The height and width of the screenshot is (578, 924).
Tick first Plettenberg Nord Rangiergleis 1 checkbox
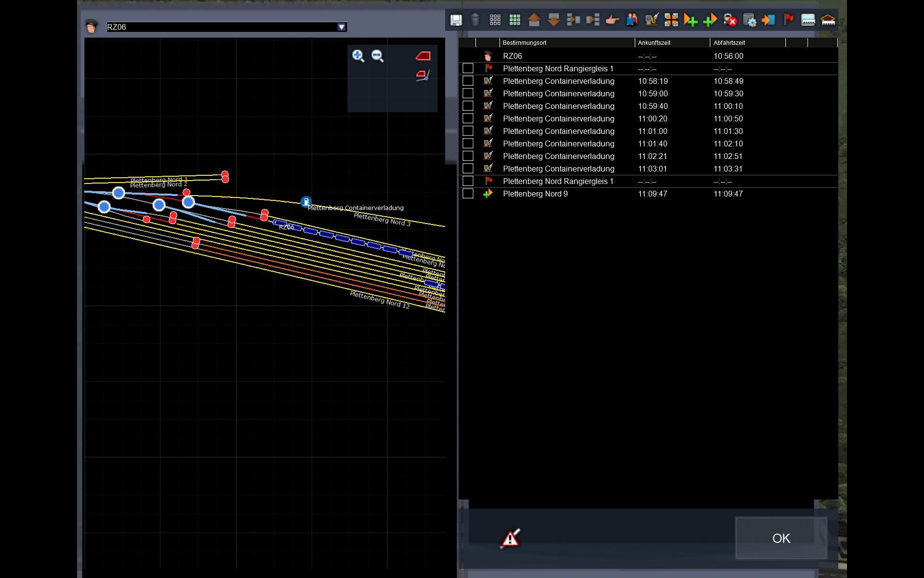point(468,68)
